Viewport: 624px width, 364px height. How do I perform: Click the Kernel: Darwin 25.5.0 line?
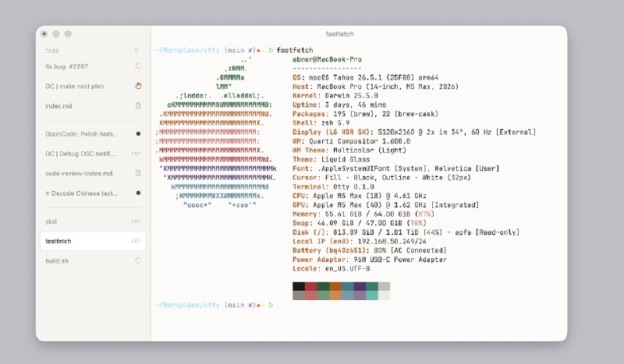point(335,96)
